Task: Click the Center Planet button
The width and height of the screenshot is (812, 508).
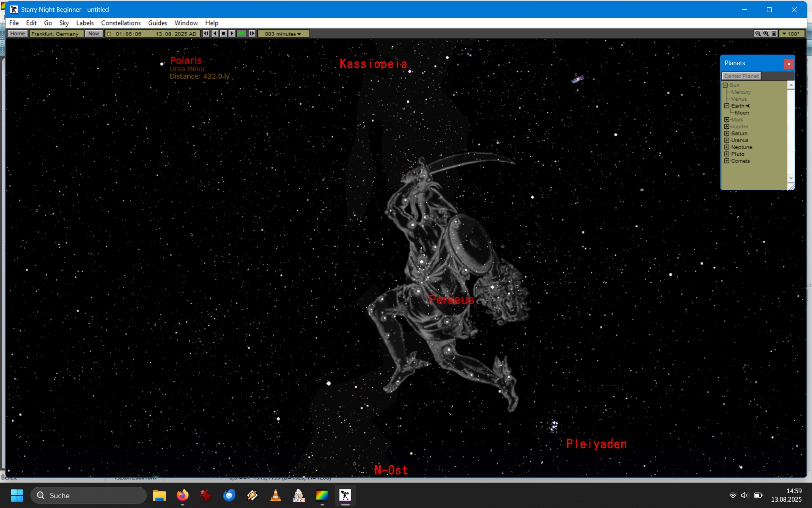Action: (741, 76)
